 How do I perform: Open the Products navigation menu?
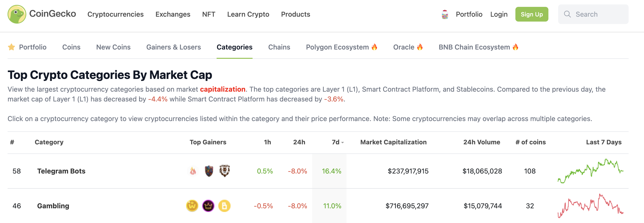tap(296, 14)
